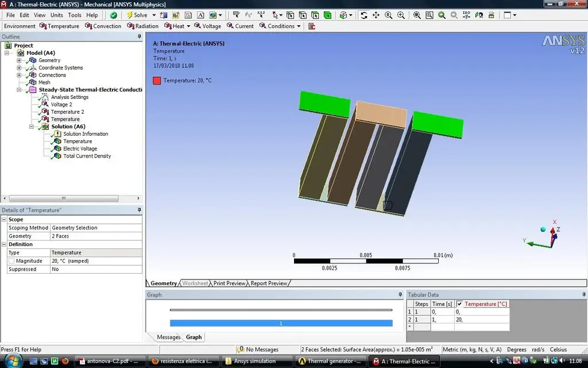Select Voltage 2 in outline
The image size is (588, 368).
click(61, 105)
